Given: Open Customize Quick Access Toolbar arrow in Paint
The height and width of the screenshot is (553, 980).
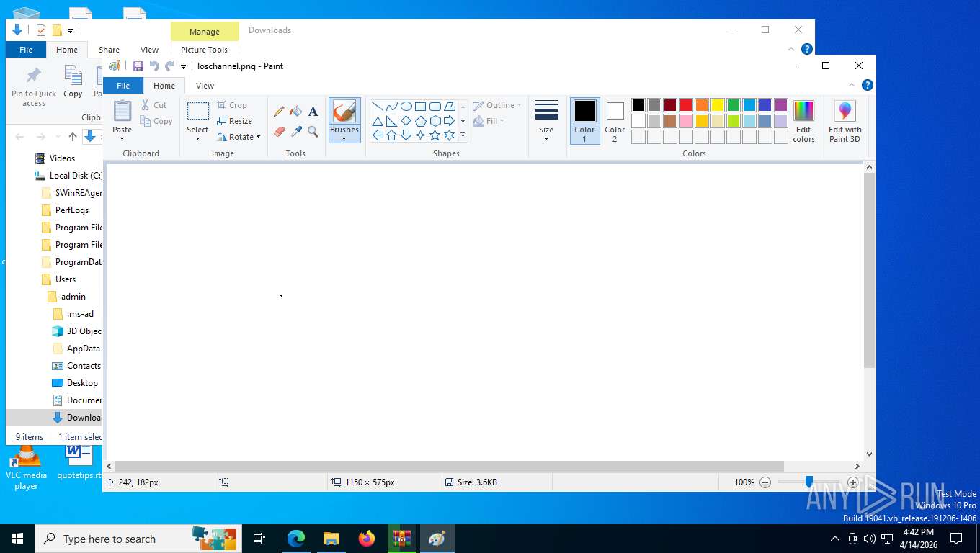Looking at the screenshot, I should point(184,66).
